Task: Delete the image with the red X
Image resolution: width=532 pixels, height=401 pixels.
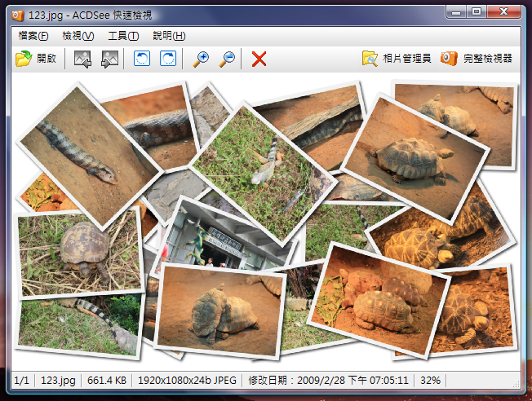Action: point(259,59)
